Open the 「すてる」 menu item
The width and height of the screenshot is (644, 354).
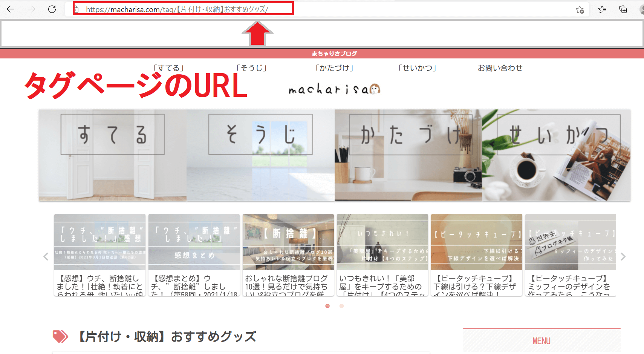pos(168,68)
